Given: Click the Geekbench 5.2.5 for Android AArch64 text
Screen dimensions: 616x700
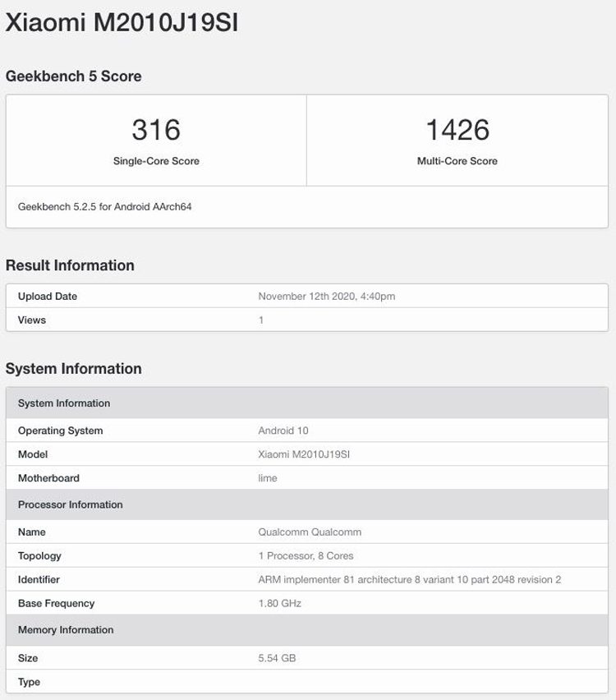Looking at the screenshot, I should 105,207.
